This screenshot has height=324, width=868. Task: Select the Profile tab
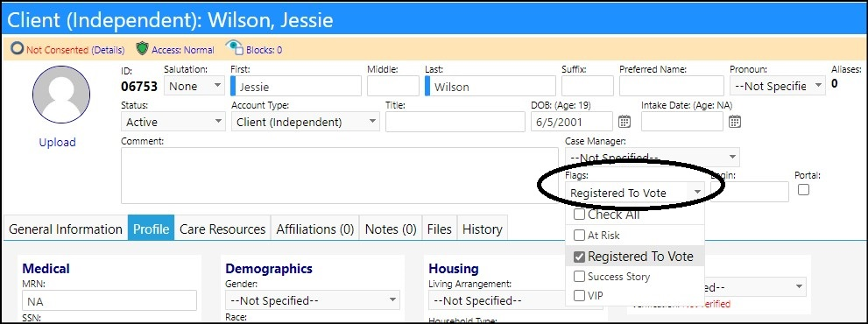(x=152, y=229)
